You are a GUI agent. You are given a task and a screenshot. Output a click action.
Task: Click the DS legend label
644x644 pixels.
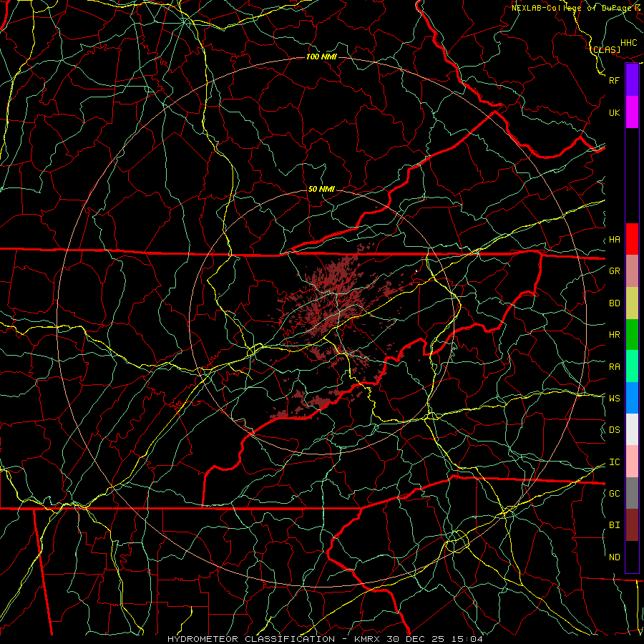coord(615,430)
